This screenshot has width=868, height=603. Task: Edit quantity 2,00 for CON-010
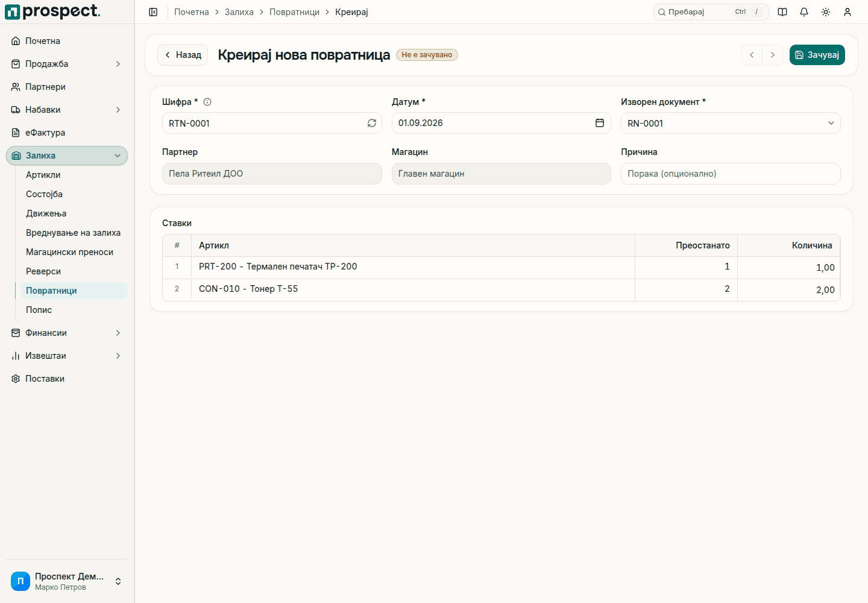coord(789,290)
